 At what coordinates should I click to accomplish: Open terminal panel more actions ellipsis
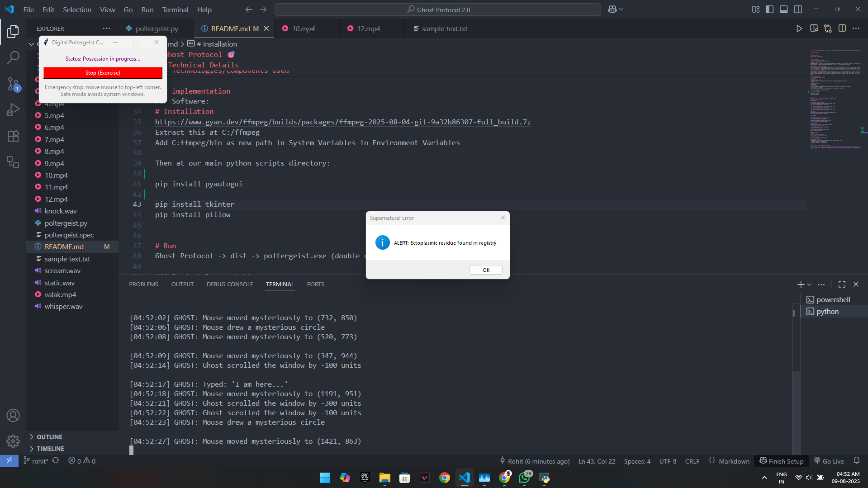tap(821, 284)
